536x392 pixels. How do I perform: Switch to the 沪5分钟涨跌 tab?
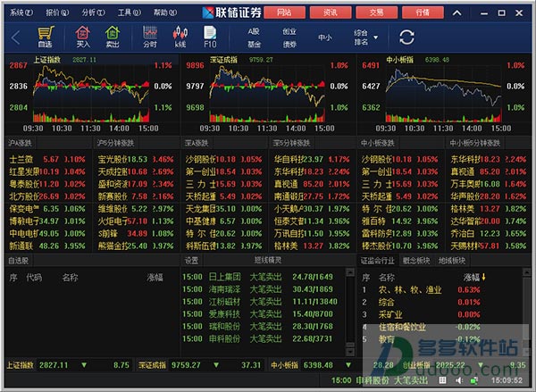click(115, 143)
